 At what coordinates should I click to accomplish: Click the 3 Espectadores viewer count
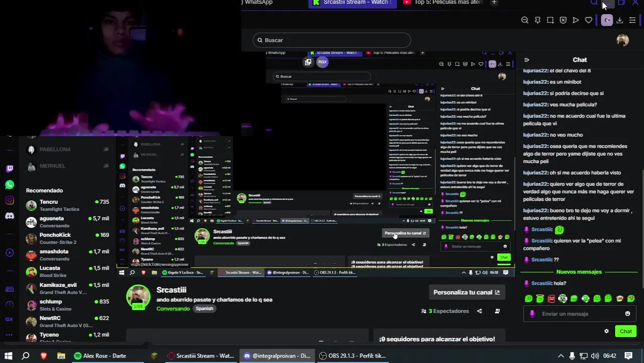click(445, 311)
